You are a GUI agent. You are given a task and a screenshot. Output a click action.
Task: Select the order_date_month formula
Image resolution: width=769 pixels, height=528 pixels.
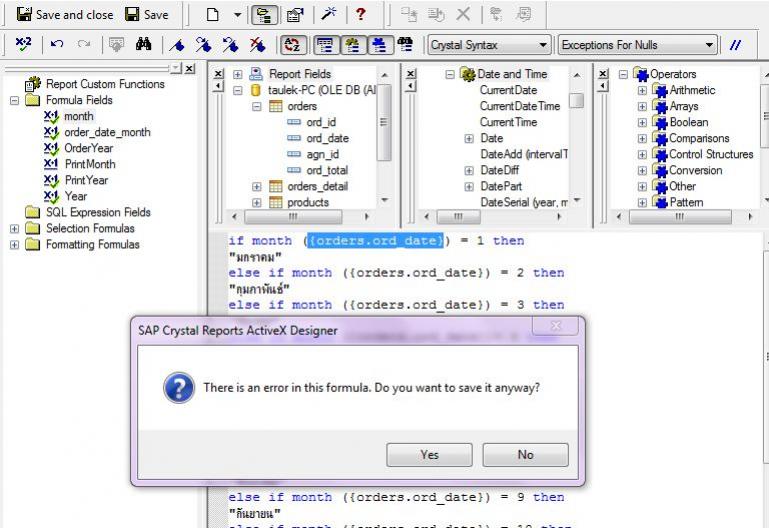coord(107,132)
